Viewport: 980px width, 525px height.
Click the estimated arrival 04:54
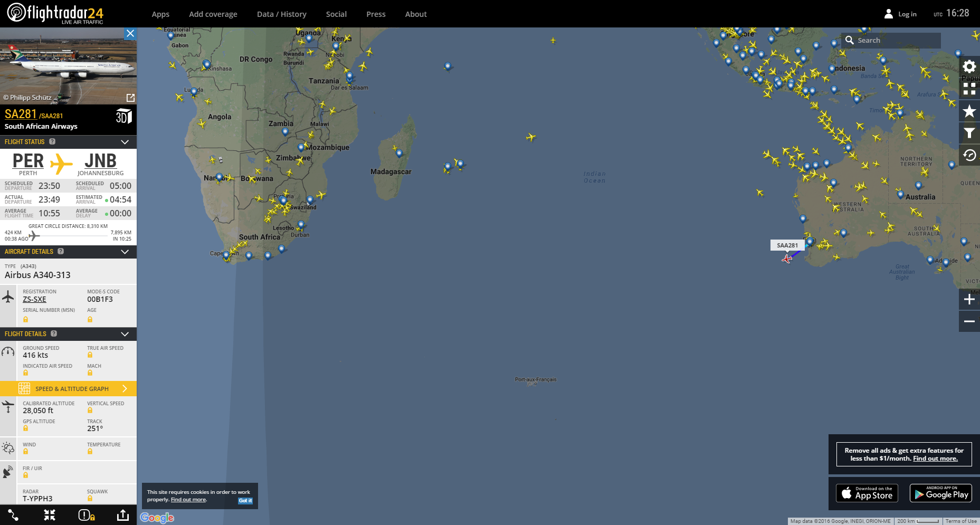120,199
